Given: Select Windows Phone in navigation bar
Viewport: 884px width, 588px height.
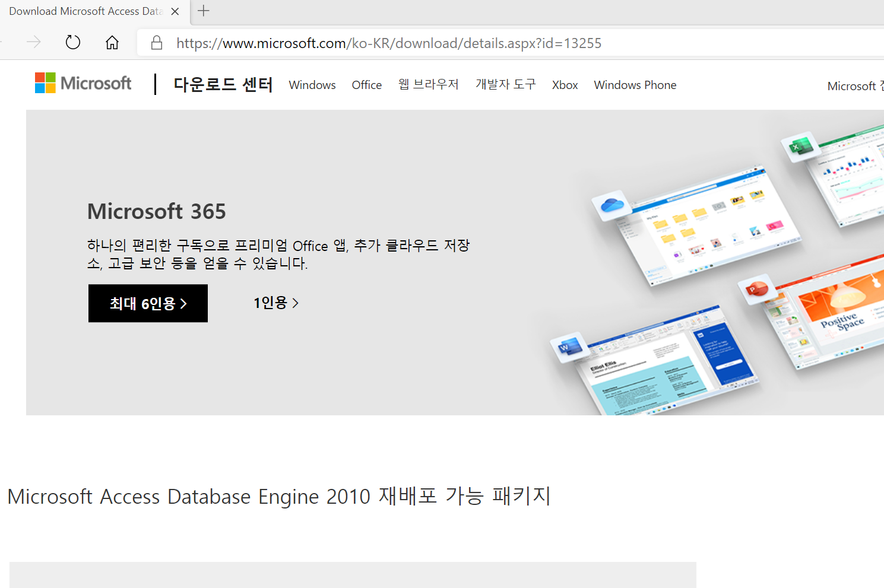Looking at the screenshot, I should click(635, 85).
